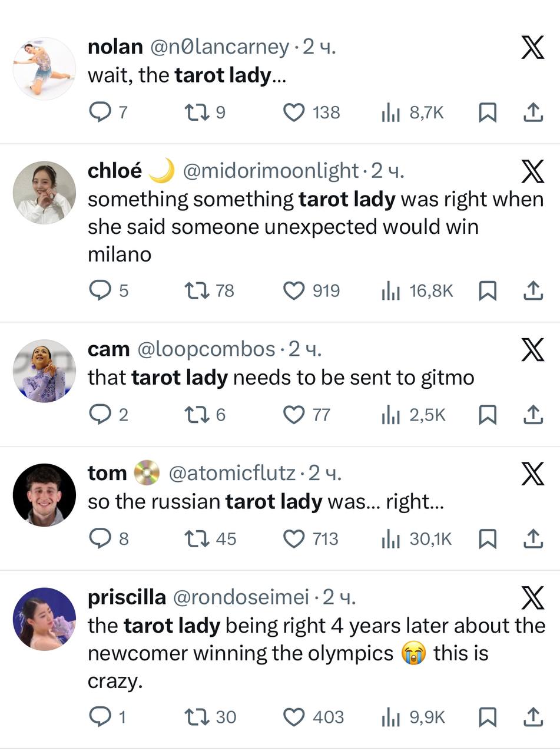Share cam's tweet via share icon

[x=532, y=415]
